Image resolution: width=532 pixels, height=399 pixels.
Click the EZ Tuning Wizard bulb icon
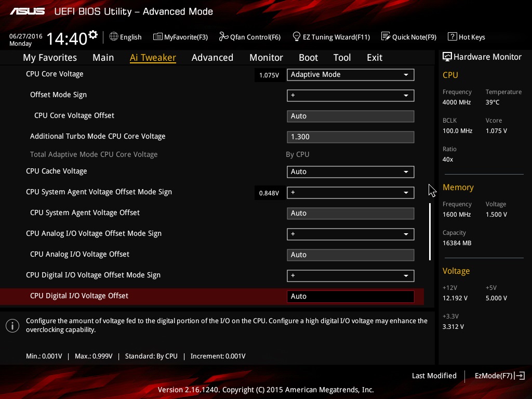coord(297,36)
